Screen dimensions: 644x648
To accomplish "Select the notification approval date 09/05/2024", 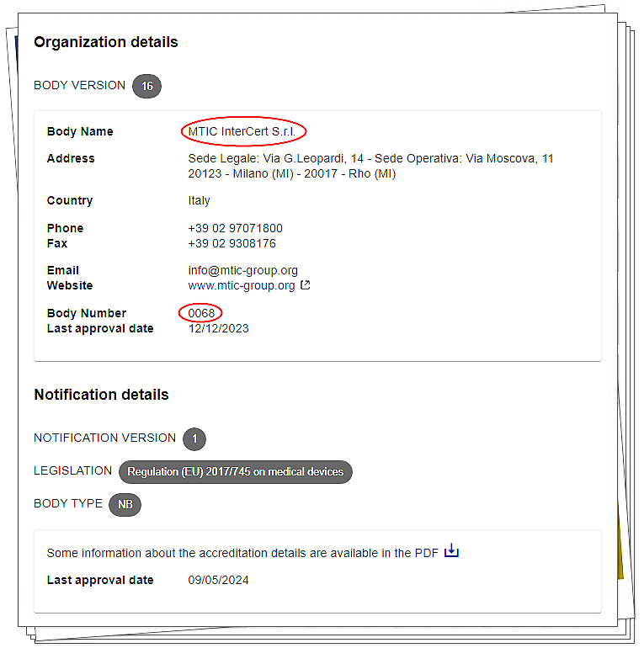I will [x=218, y=580].
